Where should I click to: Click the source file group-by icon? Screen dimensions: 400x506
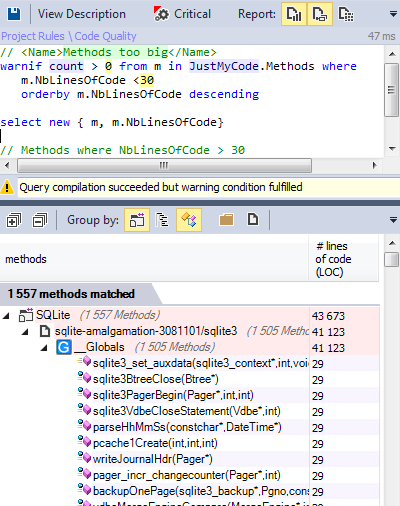[253, 220]
